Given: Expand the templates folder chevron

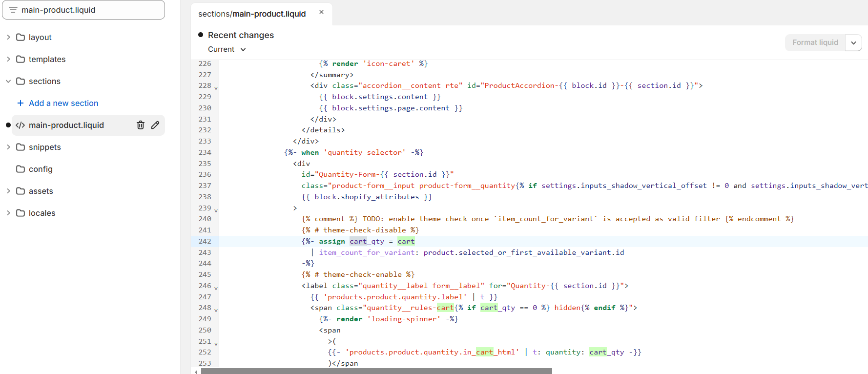Looking at the screenshot, I should pos(8,59).
